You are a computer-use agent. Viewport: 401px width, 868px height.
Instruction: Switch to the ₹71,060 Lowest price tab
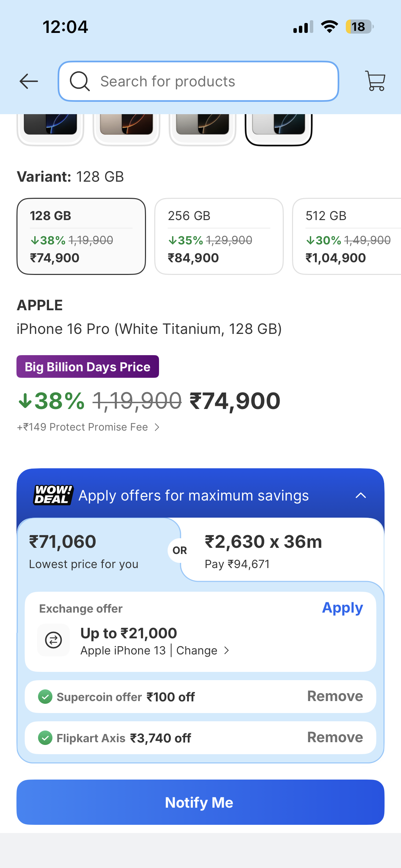click(99, 550)
